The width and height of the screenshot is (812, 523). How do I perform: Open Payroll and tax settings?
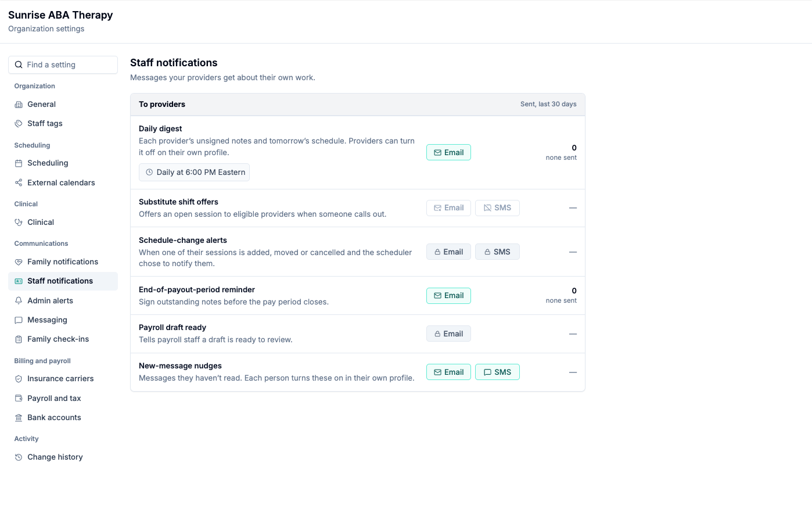pos(63,399)
